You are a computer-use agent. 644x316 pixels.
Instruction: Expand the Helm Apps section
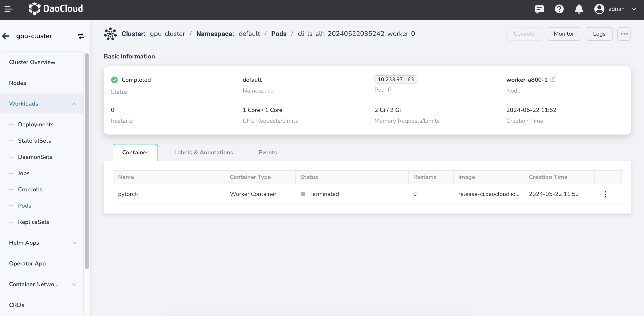(74, 243)
